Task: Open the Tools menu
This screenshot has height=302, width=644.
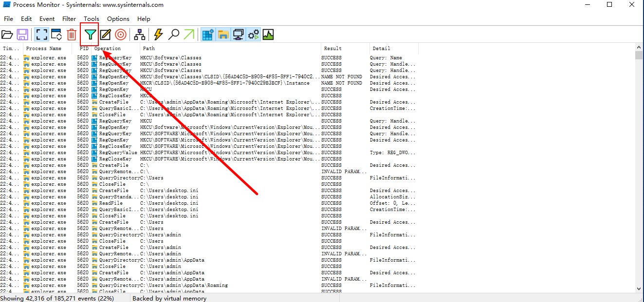Action: 92,19
